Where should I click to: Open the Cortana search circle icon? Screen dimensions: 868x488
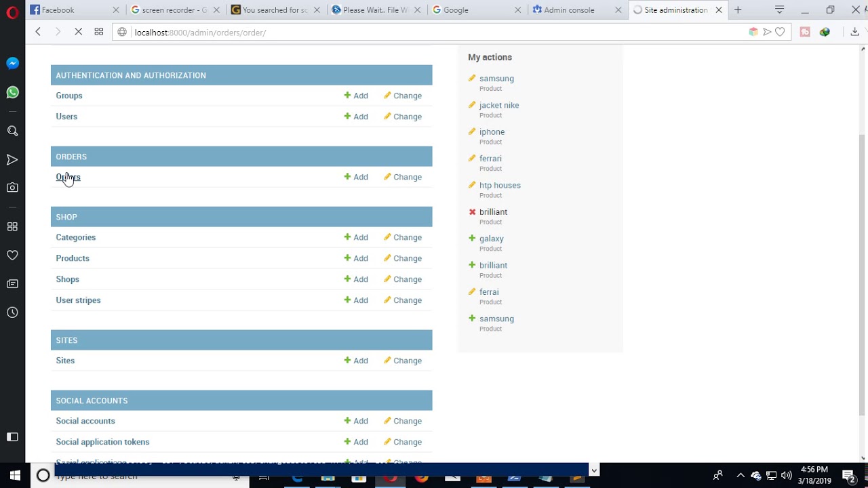tap(43, 476)
